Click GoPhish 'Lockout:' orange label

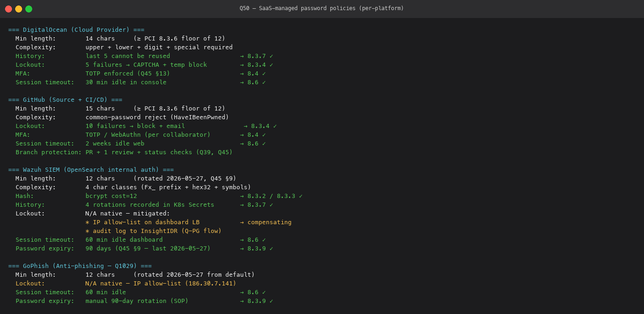30,283
